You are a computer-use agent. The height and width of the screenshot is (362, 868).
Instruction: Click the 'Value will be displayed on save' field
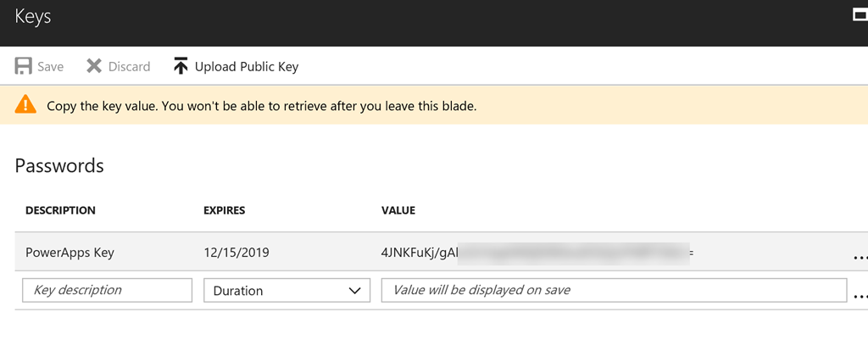tap(614, 290)
